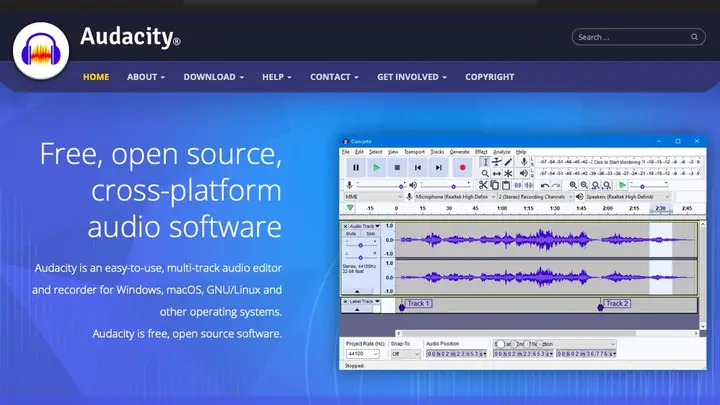
Task: Toggle Solo on the Audio Track
Action: 370,234
